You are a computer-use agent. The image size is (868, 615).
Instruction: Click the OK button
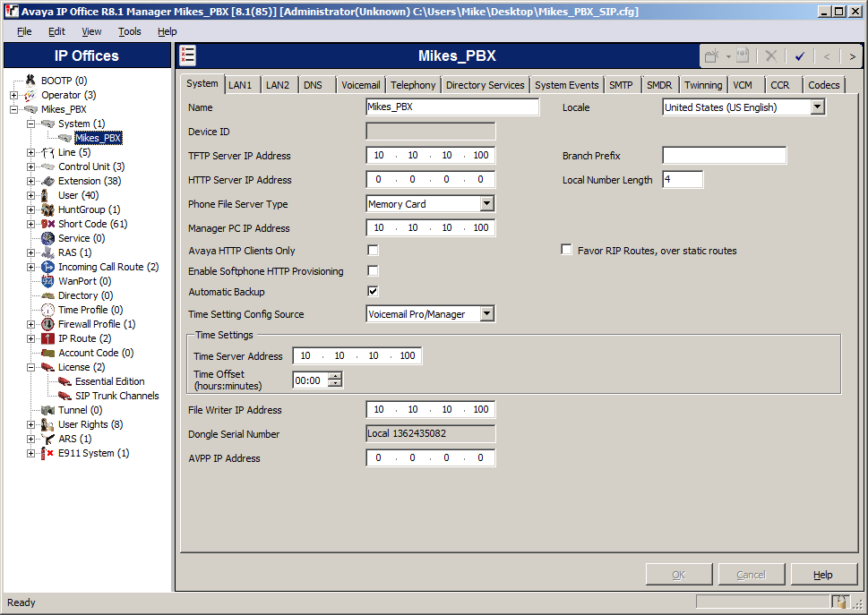point(679,575)
